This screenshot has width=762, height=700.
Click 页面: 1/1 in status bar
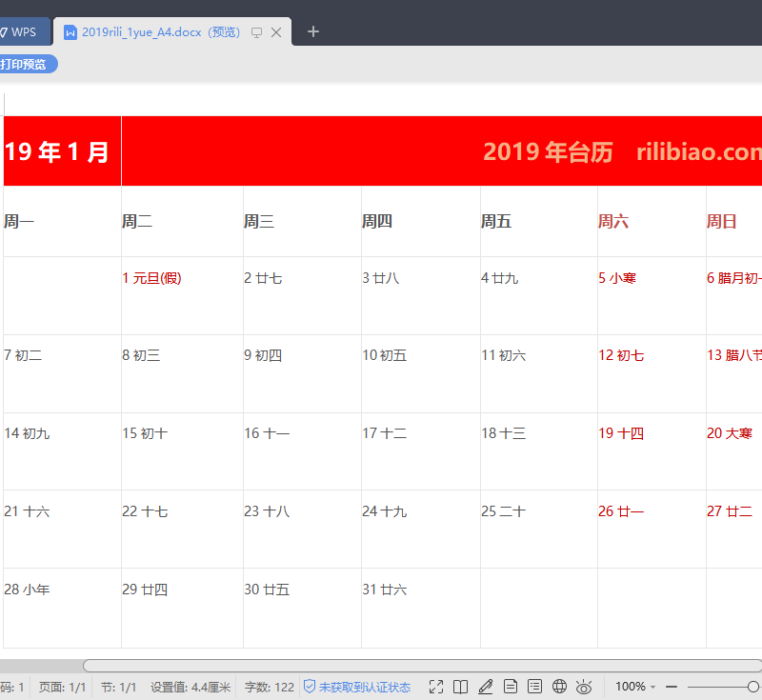(x=62, y=687)
